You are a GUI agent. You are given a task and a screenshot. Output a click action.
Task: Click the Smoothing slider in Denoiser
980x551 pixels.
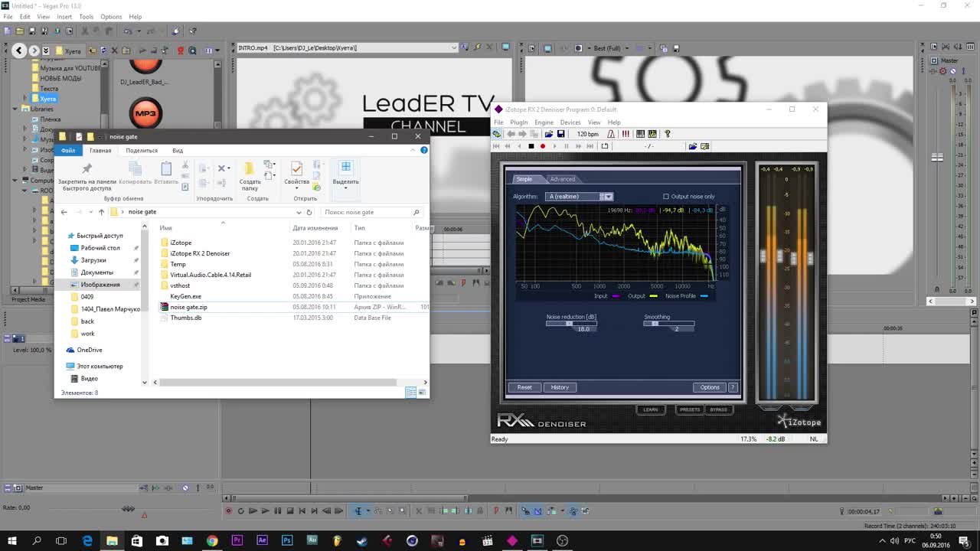point(668,324)
